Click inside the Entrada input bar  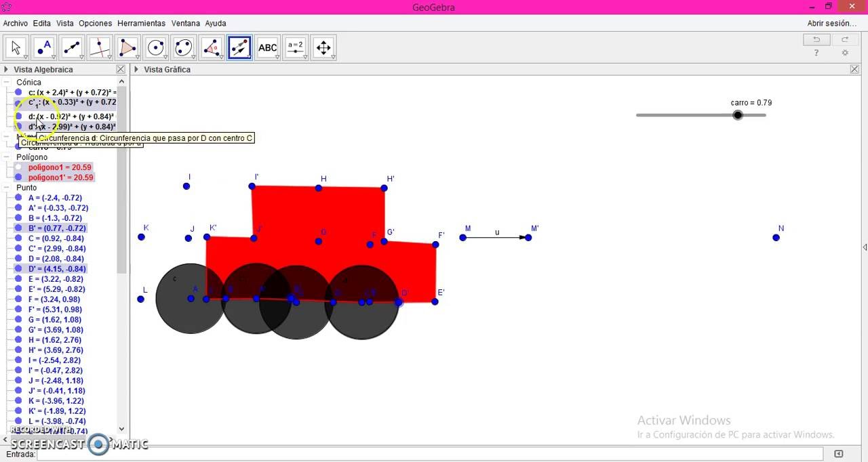point(430,454)
